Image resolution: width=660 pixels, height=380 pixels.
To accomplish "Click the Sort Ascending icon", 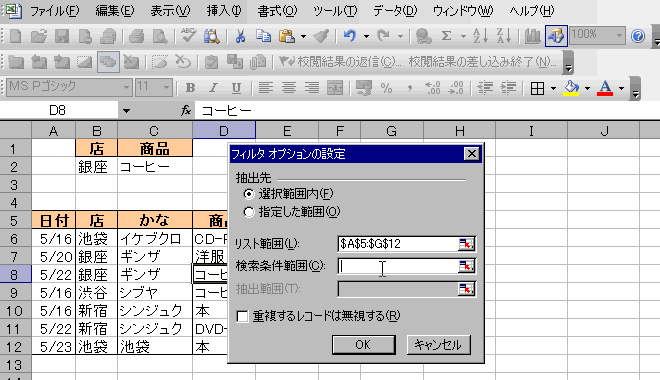I will pyautogui.click(x=480, y=36).
